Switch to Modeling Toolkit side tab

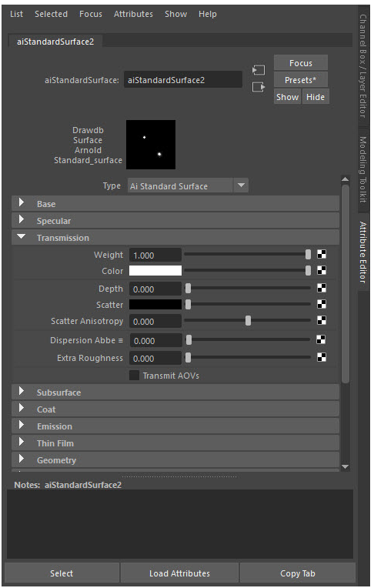(x=362, y=169)
